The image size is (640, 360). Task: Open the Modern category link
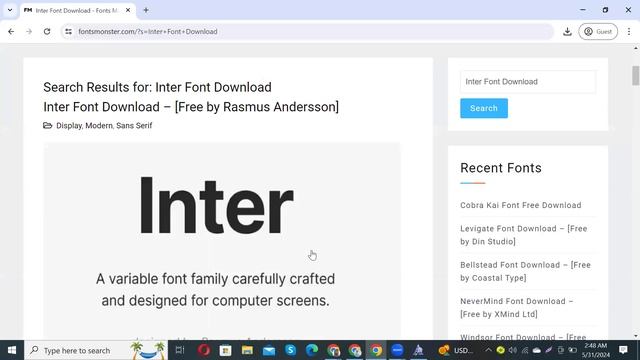tap(99, 126)
